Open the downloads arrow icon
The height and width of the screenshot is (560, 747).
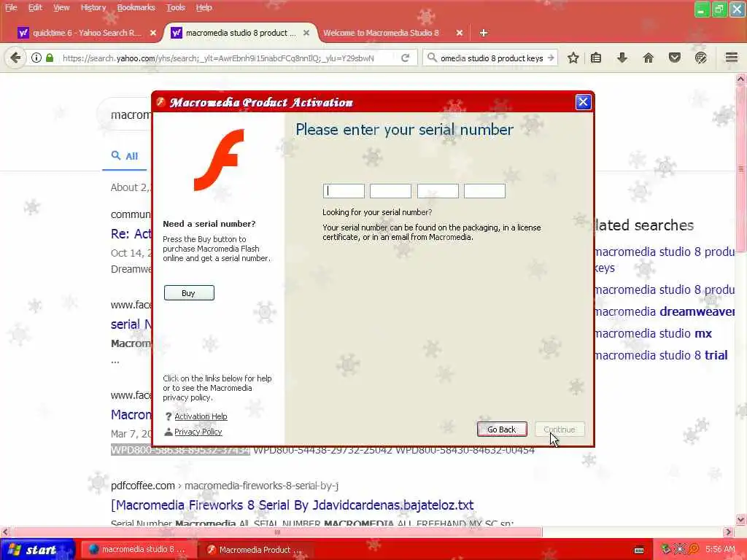[622, 58]
